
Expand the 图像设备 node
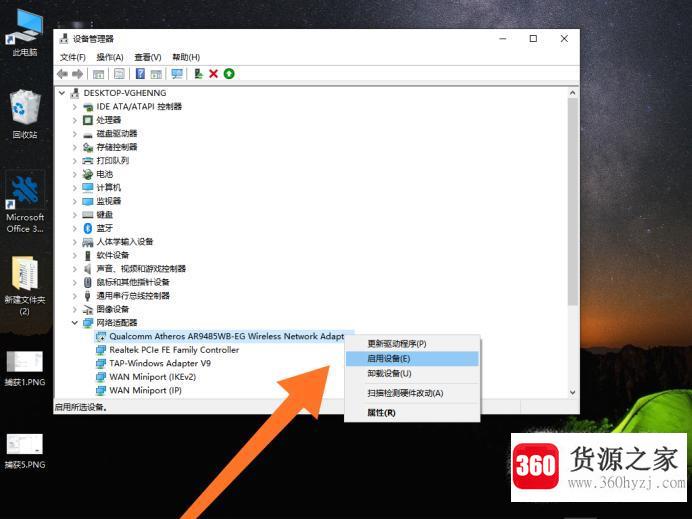(x=75, y=309)
